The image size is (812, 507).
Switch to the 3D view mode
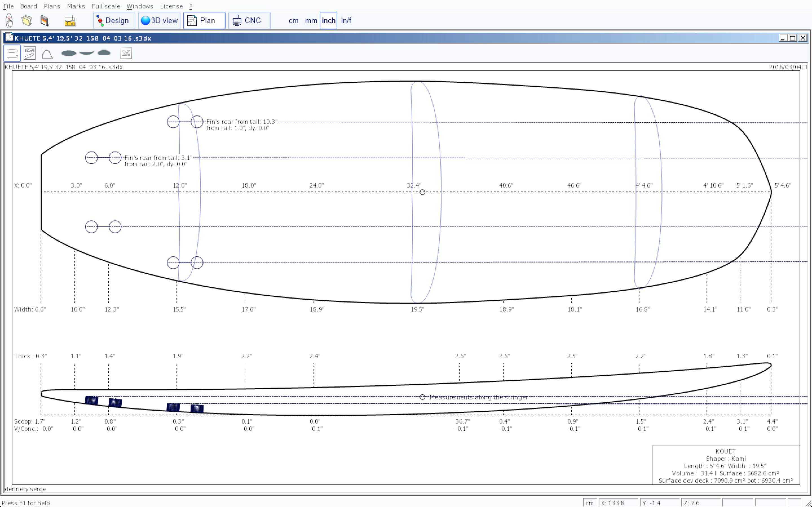point(159,21)
